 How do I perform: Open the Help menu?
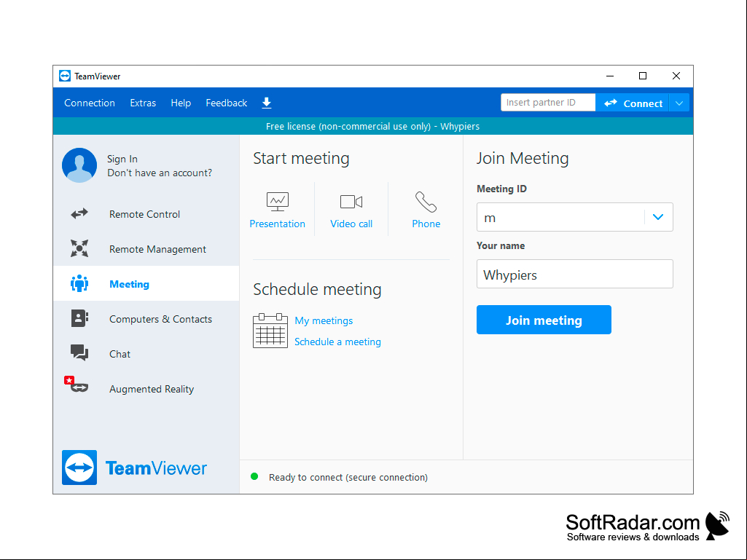pyautogui.click(x=181, y=103)
